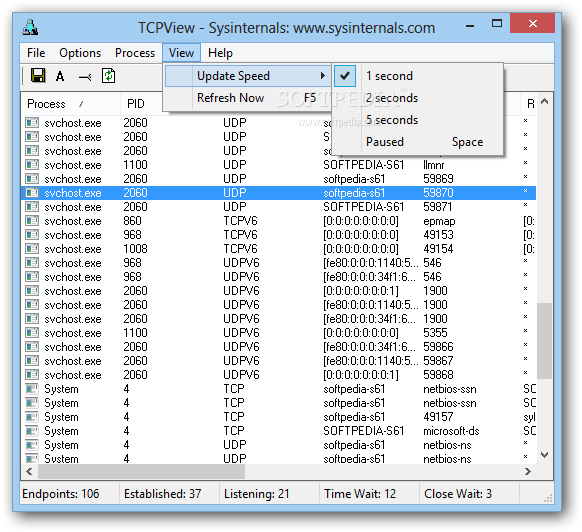Choose Refresh Now from View menu

pyautogui.click(x=248, y=98)
